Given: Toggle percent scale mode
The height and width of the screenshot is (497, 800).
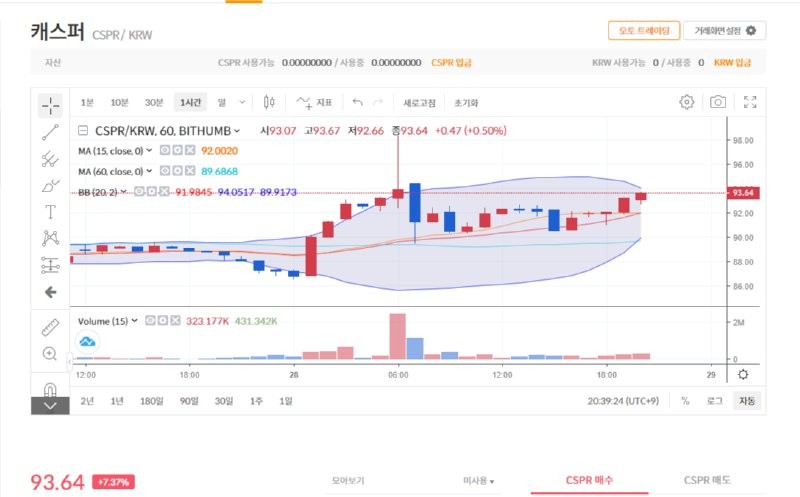Looking at the screenshot, I should (x=685, y=401).
